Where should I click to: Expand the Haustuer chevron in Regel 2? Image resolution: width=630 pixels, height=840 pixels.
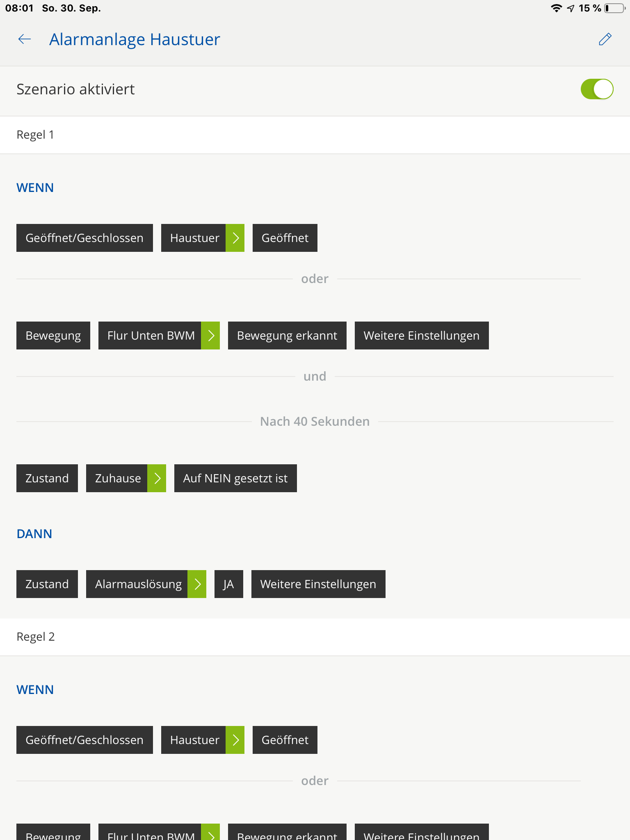click(235, 740)
